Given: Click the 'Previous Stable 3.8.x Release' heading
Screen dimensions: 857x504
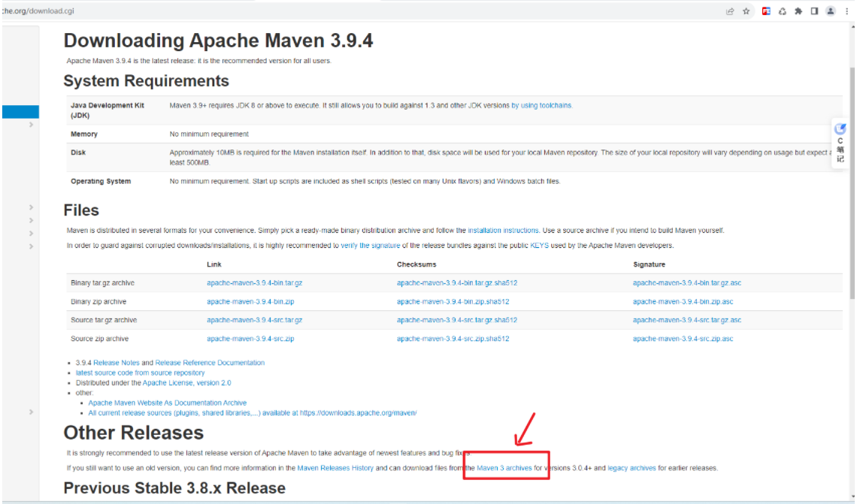Looking at the screenshot, I should (x=174, y=488).
